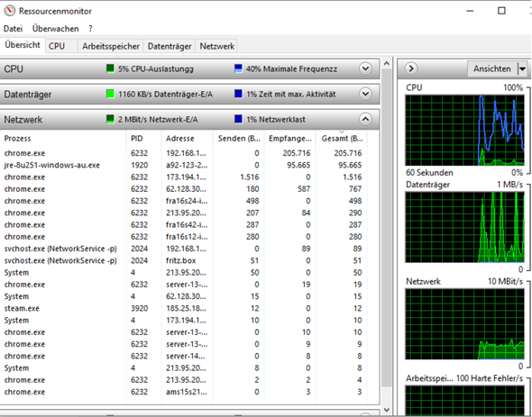The height and width of the screenshot is (417, 532).
Task: Click scrollbar down arrow of main pane
Action: click(x=387, y=410)
